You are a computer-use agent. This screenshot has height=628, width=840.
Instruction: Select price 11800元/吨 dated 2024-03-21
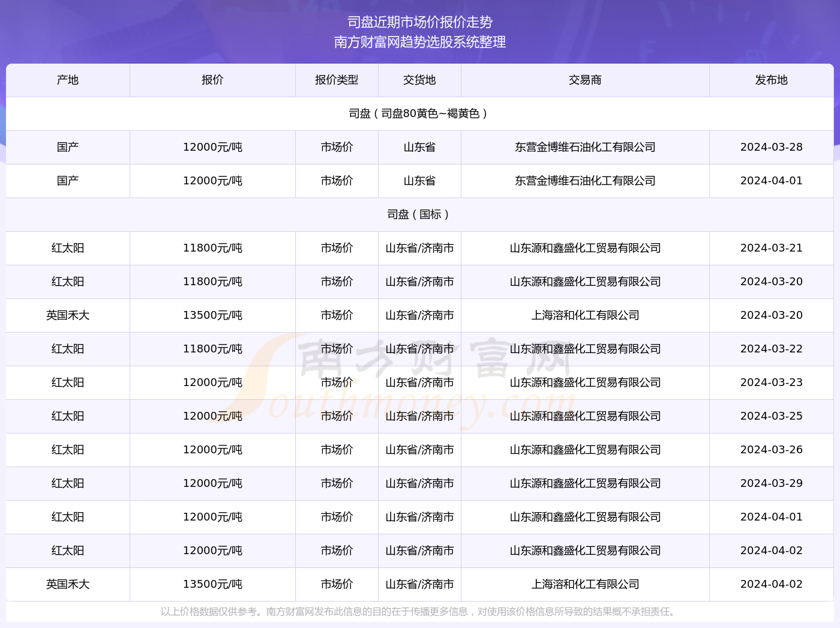(x=212, y=248)
